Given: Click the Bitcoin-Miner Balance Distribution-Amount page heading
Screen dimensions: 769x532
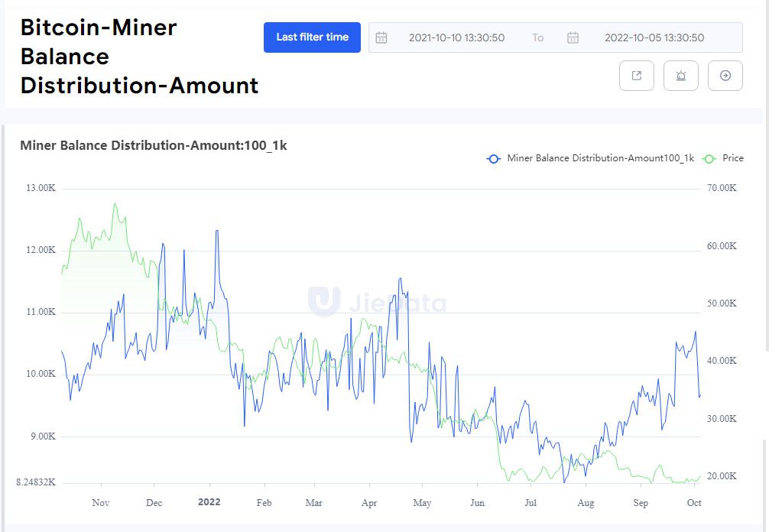Looking at the screenshot, I should (x=139, y=57).
